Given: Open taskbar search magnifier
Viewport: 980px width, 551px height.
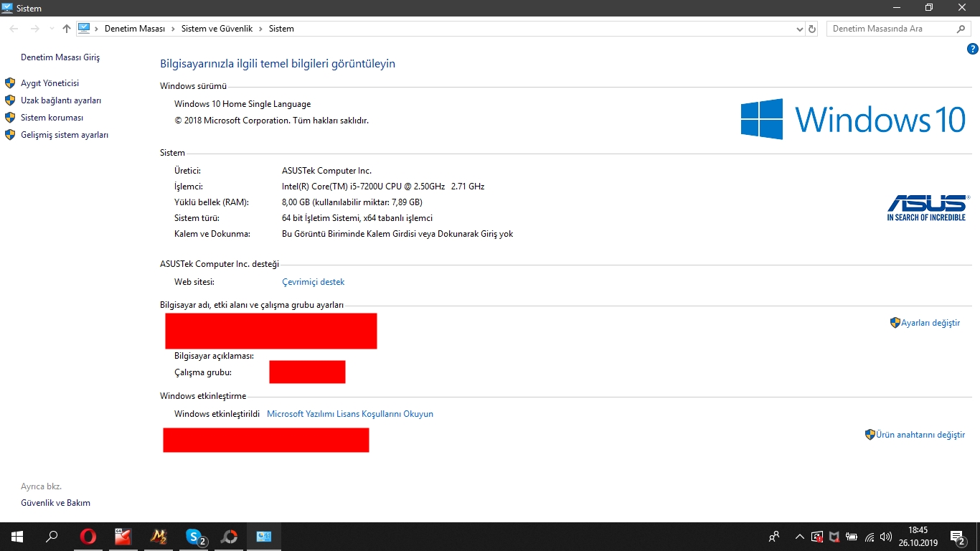Looking at the screenshot, I should pos(52,537).
